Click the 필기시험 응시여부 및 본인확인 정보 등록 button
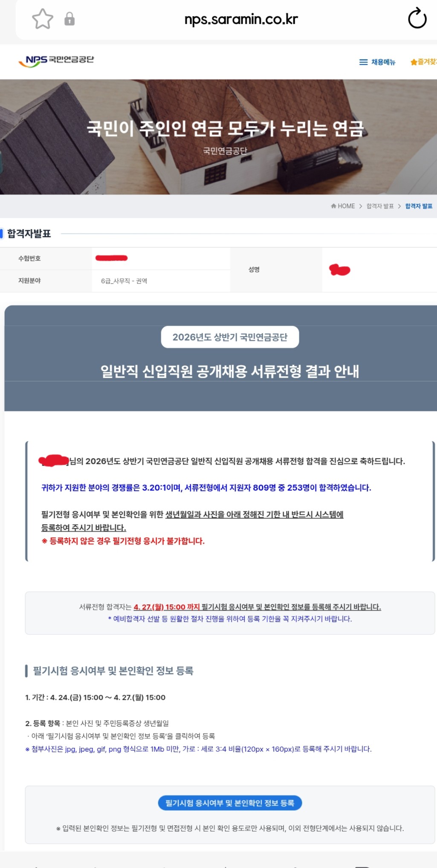 (x=230, y=803)
